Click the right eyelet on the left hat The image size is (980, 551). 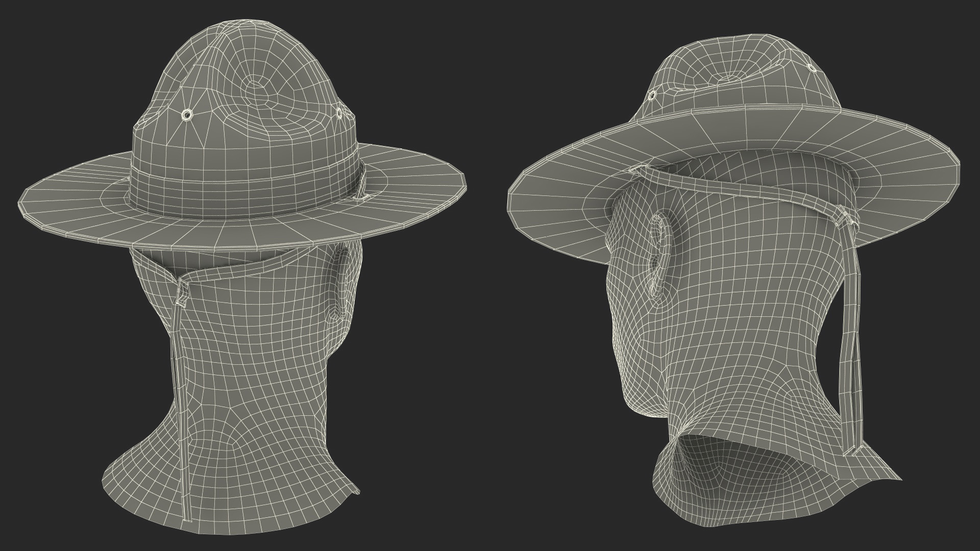(339, 113)
